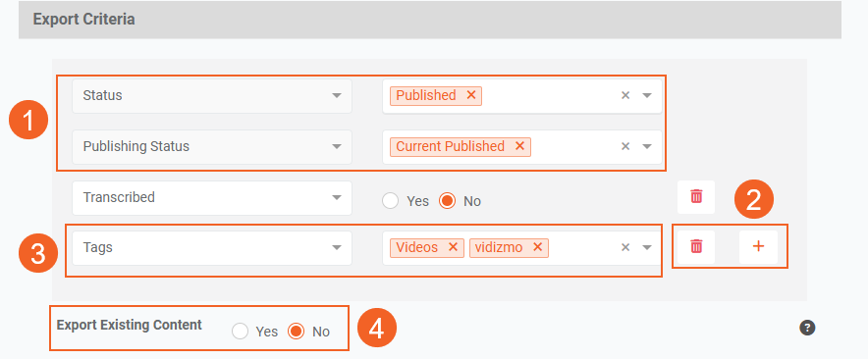Clear all Publishing Status values
Viewport: 868px width, 359px height.
[x=625, y=146]
